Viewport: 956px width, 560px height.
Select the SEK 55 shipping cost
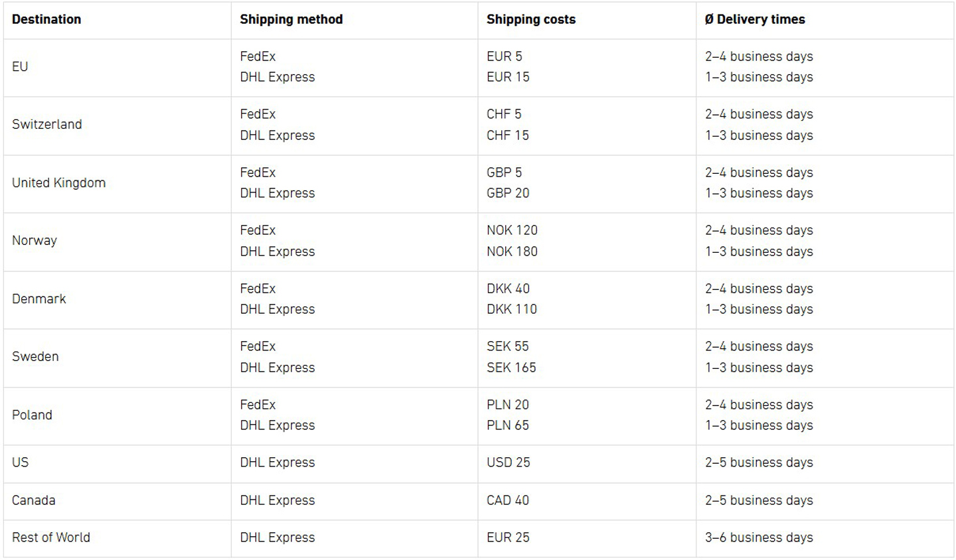(x=507, y=346)
